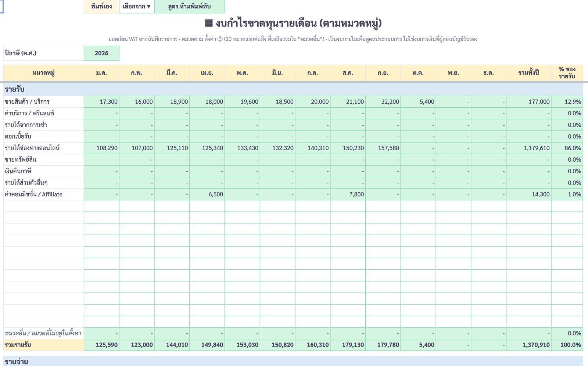
Task: Select the 'ขายทรัพย์สิน' row label
Action: click(44, 159)
